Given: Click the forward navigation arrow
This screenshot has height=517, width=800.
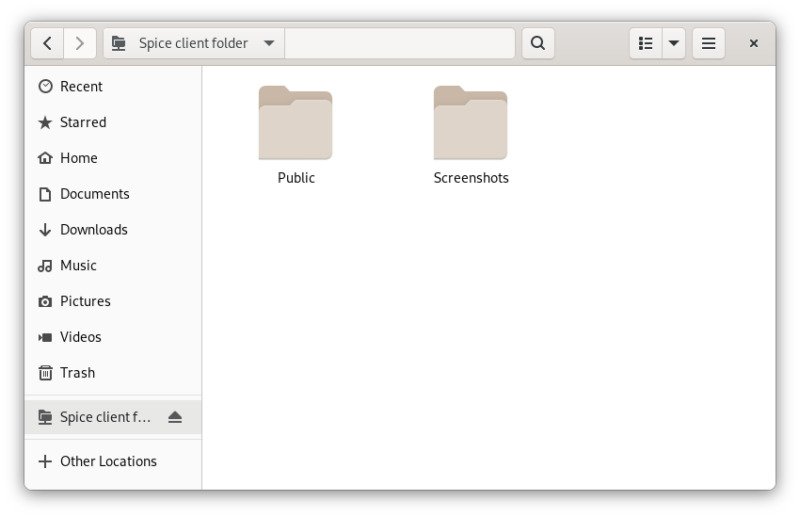Looking at the screenshot, I should click(79, 43).
